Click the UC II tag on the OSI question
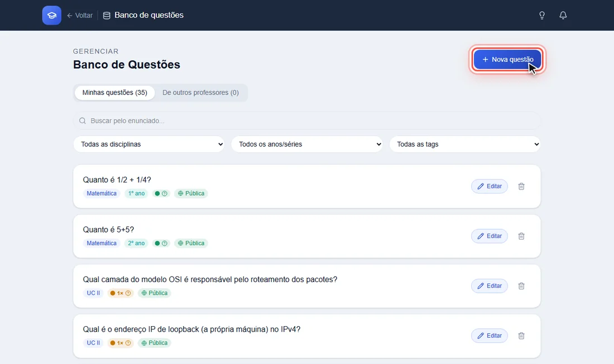 (93, 293)
